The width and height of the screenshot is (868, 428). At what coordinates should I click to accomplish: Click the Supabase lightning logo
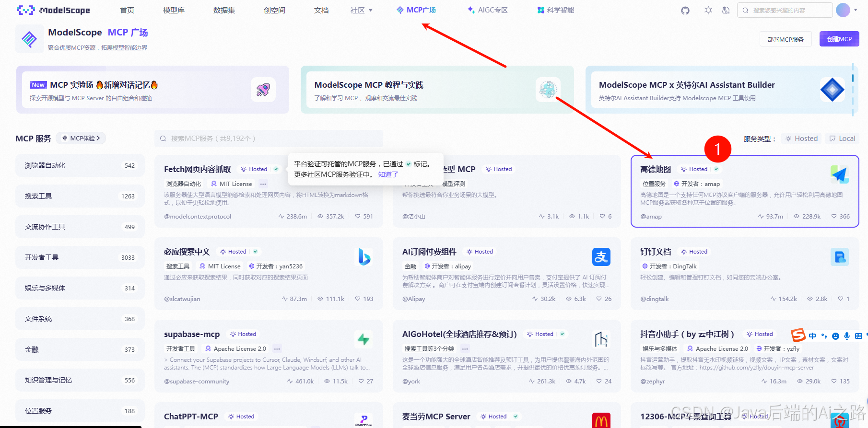pos(364,339)
